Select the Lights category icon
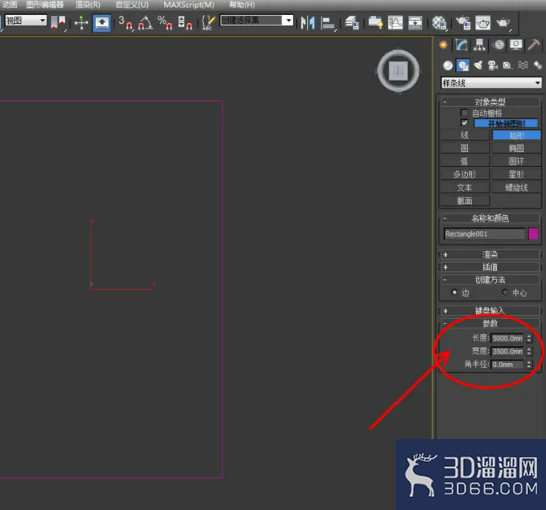 tap(478, 65)
